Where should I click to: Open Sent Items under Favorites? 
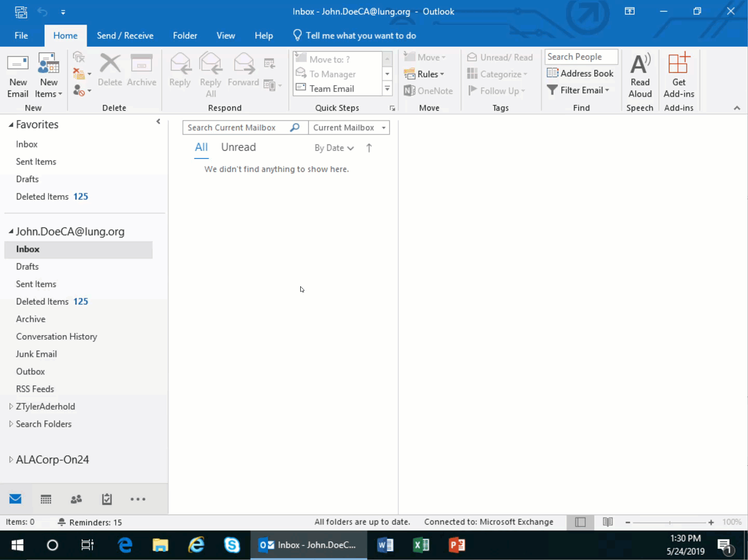click(x=36, y=162)
